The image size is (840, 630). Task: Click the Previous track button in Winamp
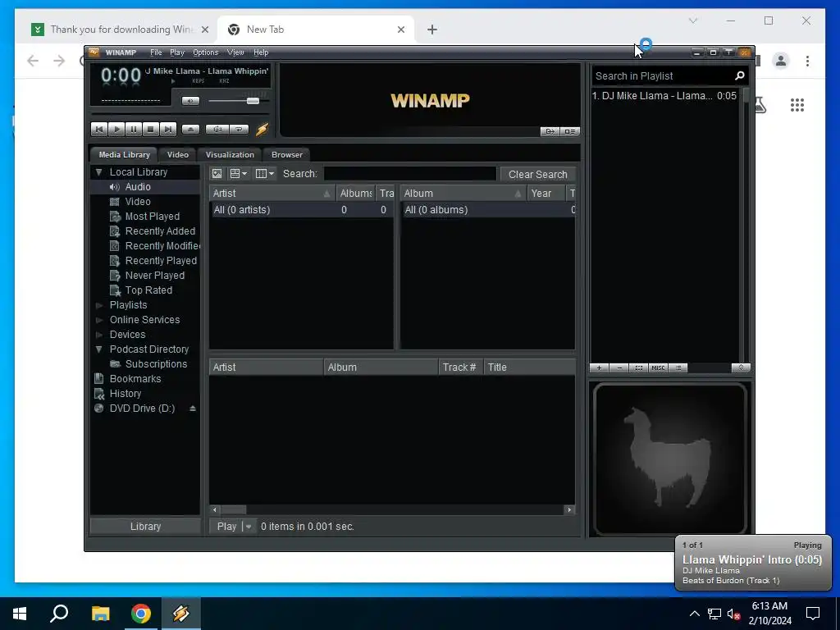[99, 129]
